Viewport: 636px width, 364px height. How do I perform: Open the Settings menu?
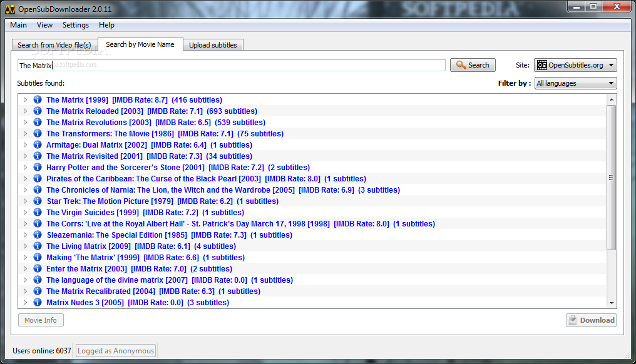pos(76,25)
